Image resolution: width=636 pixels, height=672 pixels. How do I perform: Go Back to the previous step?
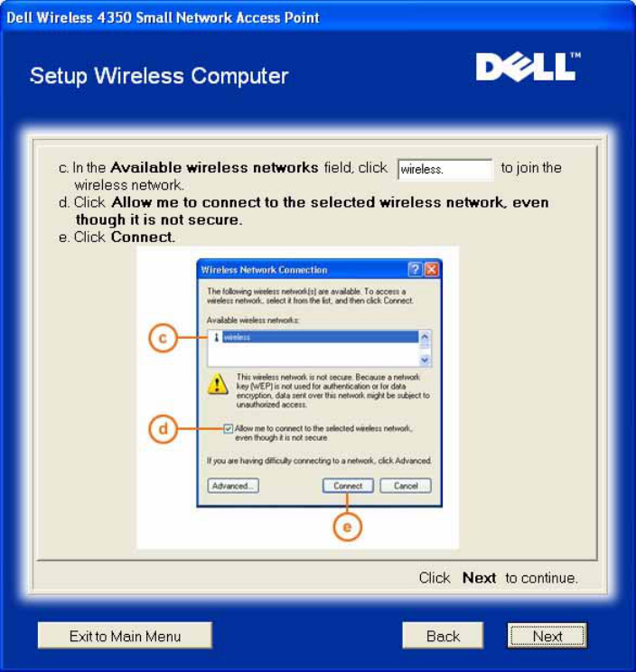[x=444, y=636]
